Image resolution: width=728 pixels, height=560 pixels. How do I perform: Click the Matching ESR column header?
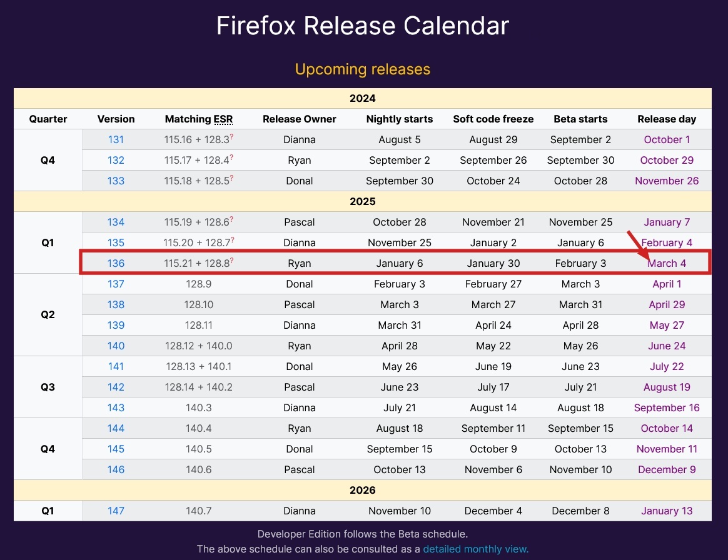(x=198, y=119)
